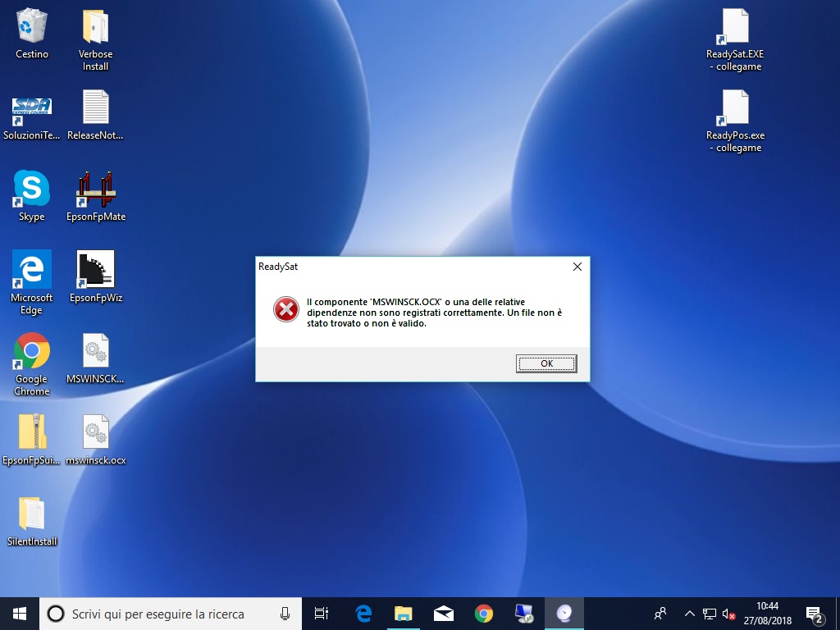Select the EpsonFpMate shortcut icon

pyautogui.click(x=96, y=196)
